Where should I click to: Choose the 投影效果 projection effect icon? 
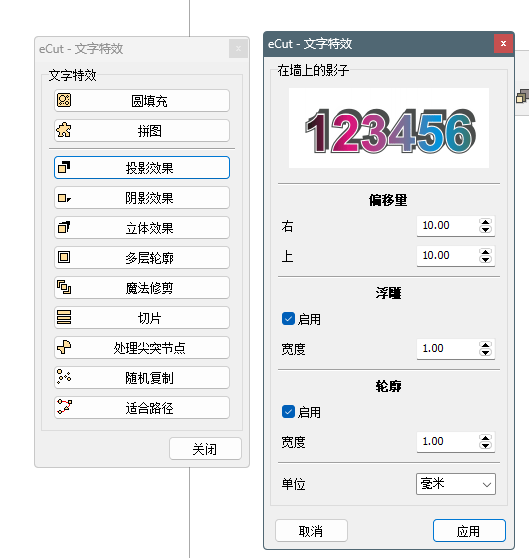[x=64, y=167]
